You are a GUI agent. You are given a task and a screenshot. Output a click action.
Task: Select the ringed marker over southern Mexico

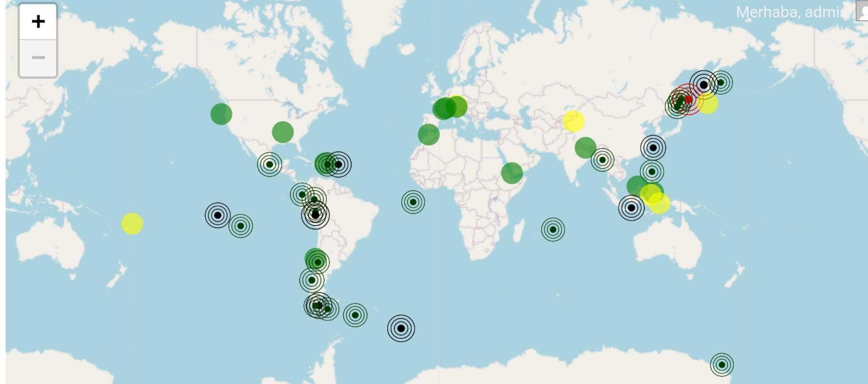tap(269, 164)
